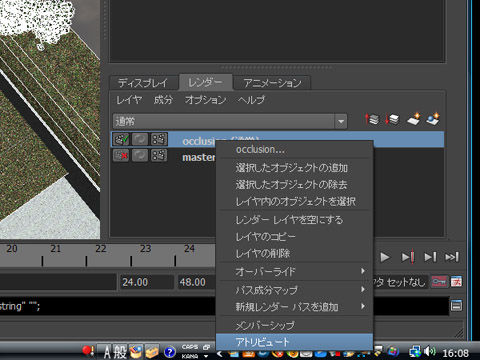Screen dimensions: 480x360
Task: Create layer from selected objects icon
Action: (433, 119)
